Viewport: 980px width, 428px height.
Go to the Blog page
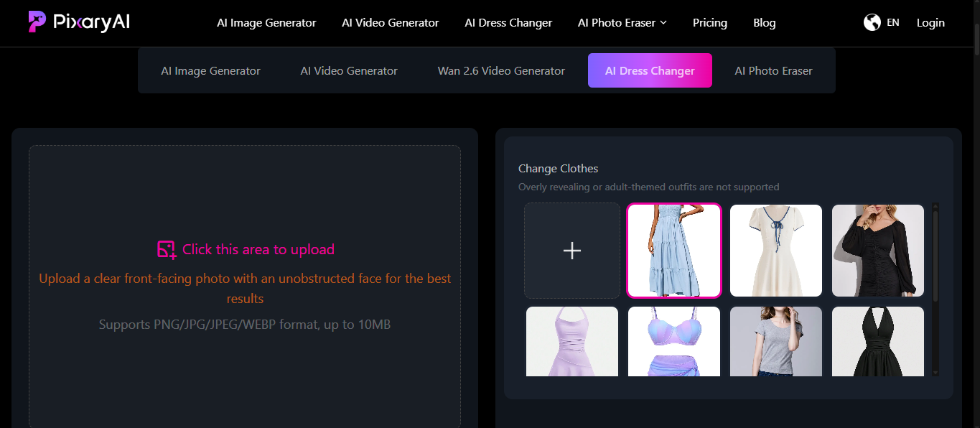pyautogui.click(x=764, y=23)
